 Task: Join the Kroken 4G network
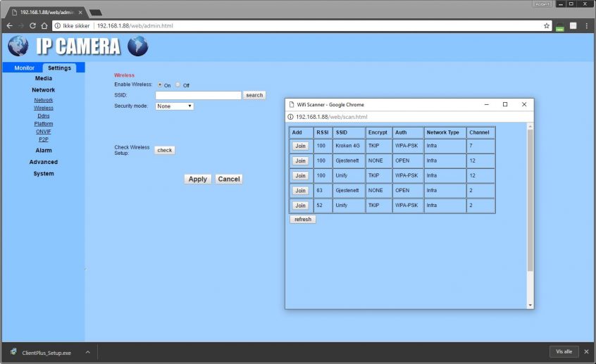[x=300, y=146]
